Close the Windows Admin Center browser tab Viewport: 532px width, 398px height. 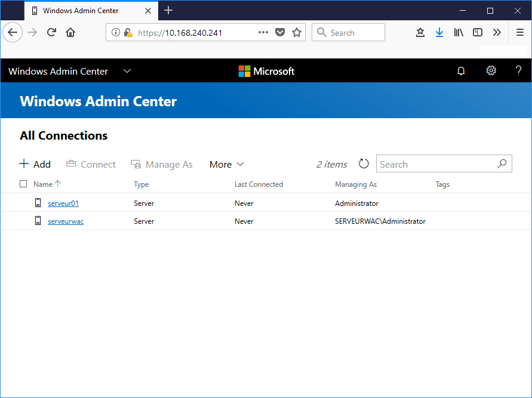(x=148, y=11)
